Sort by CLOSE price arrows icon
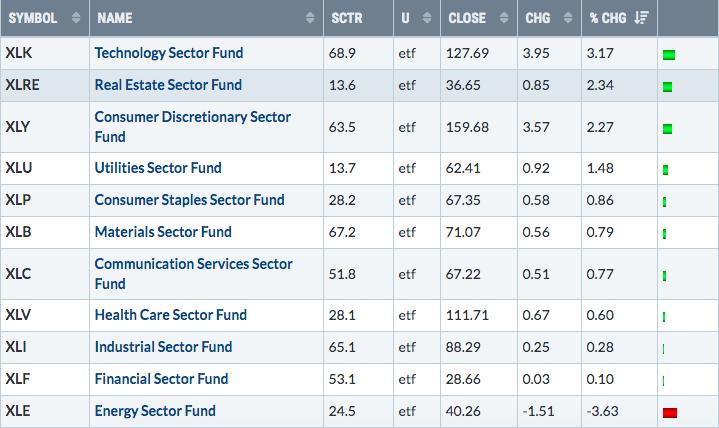Image resolution: width=719 pixels, height=428 pixels. click(504, 18)
